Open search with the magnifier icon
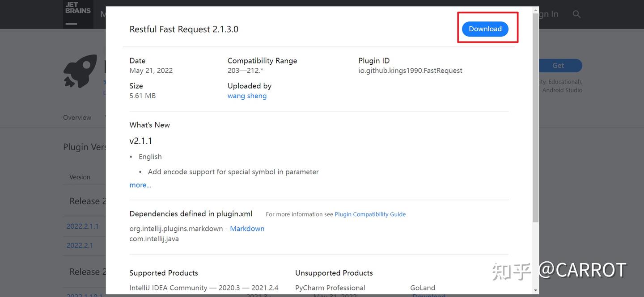The image size is (644, 297). tap(576, 14)
